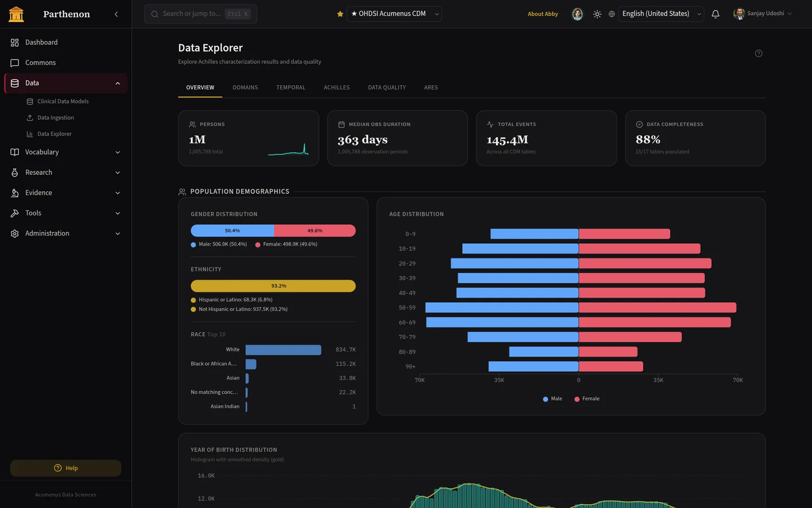The height and width of the screenshot is (508, 812).
Task: Click the Acumenus Data Sciences footer text
Action: click(66, 494)
